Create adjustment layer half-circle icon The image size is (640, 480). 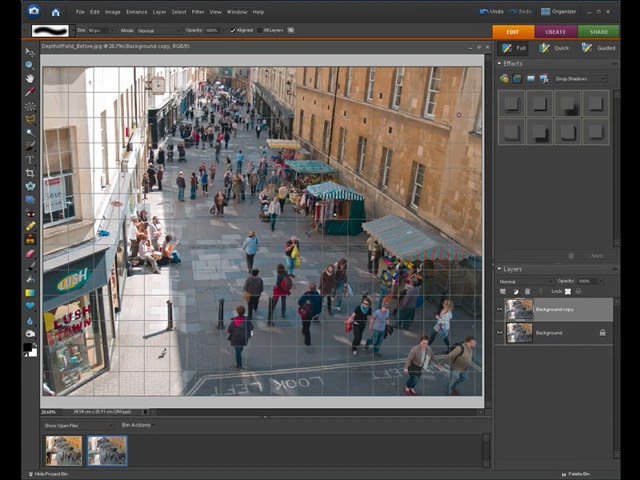click(x=516, y=291)
